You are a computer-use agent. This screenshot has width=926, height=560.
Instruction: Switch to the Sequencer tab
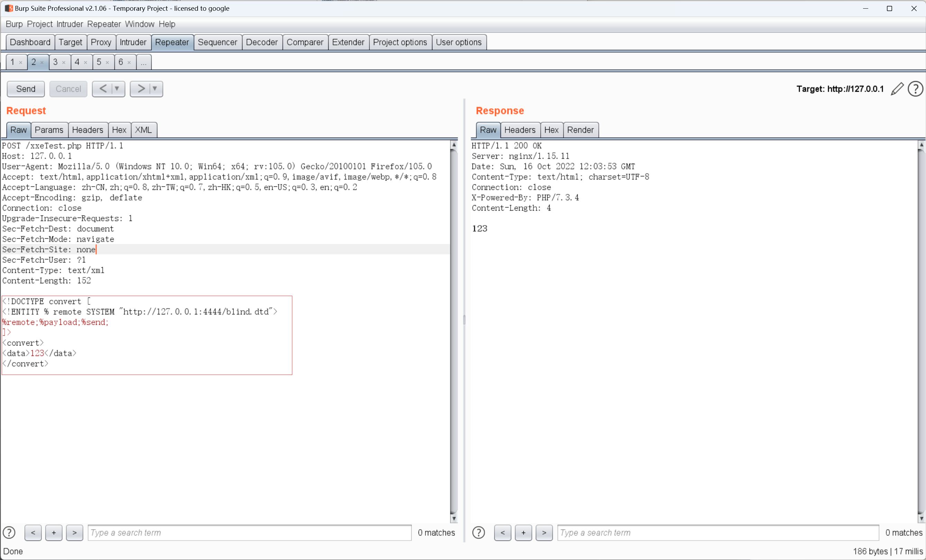218,42
